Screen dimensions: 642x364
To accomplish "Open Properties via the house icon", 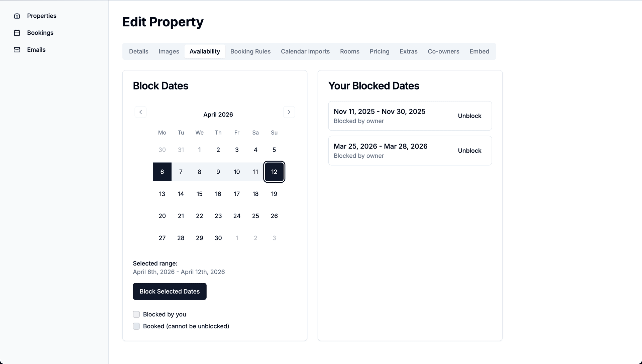I will [17, 16].
